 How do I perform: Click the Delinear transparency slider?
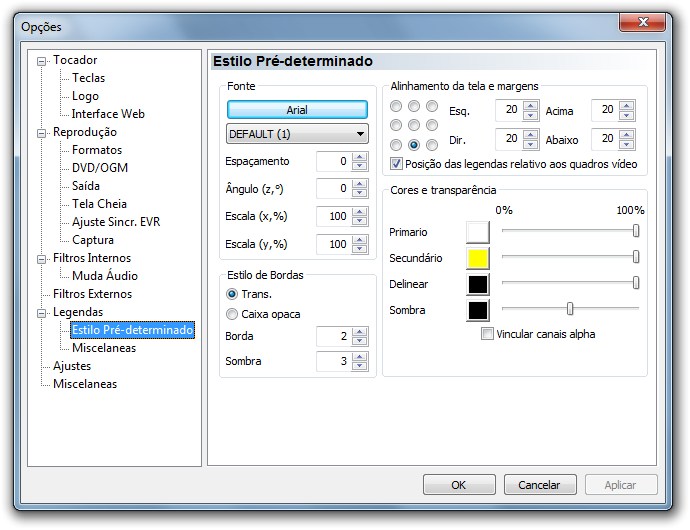[570, 283]
